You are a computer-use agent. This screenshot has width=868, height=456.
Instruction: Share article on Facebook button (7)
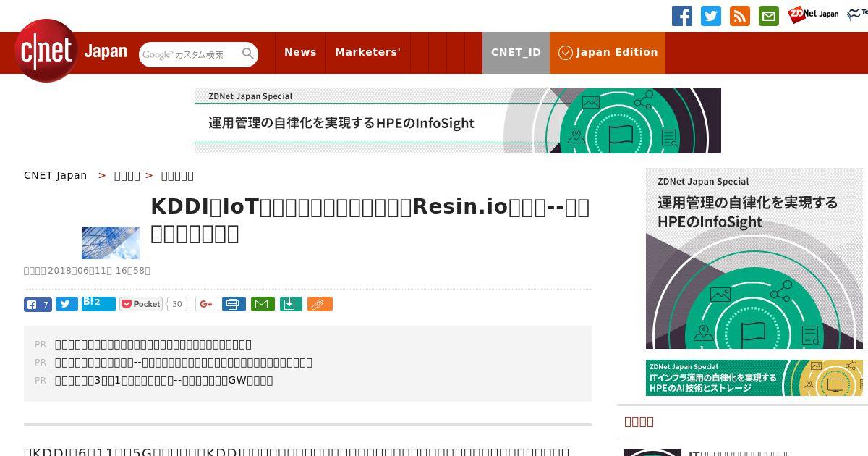(x=38, y=304)
